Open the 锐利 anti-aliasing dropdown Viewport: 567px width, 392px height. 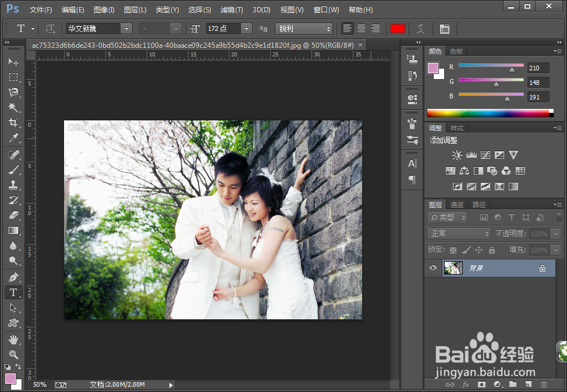click(304, 28)
